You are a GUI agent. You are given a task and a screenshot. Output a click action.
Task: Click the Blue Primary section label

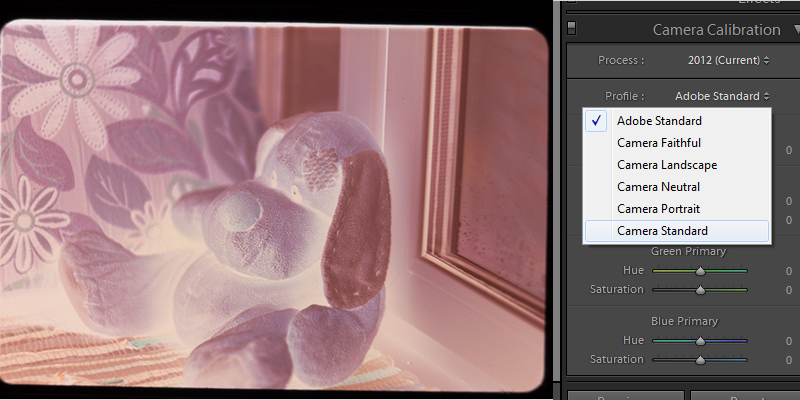click(684, 321)
